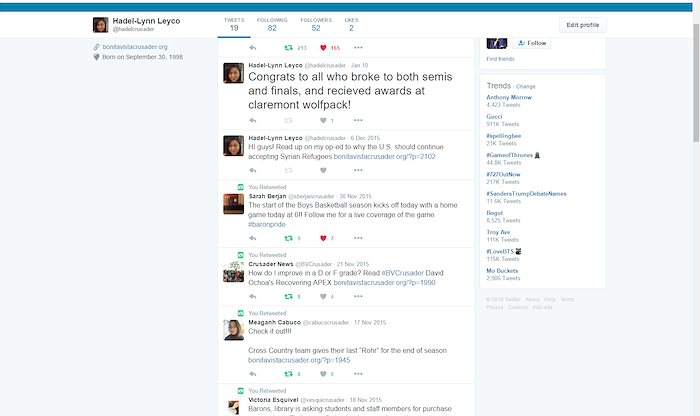
Task: Open the bonitavistacrusader.org/?p=2102 op-ed link
Action: tap(384, 157)
